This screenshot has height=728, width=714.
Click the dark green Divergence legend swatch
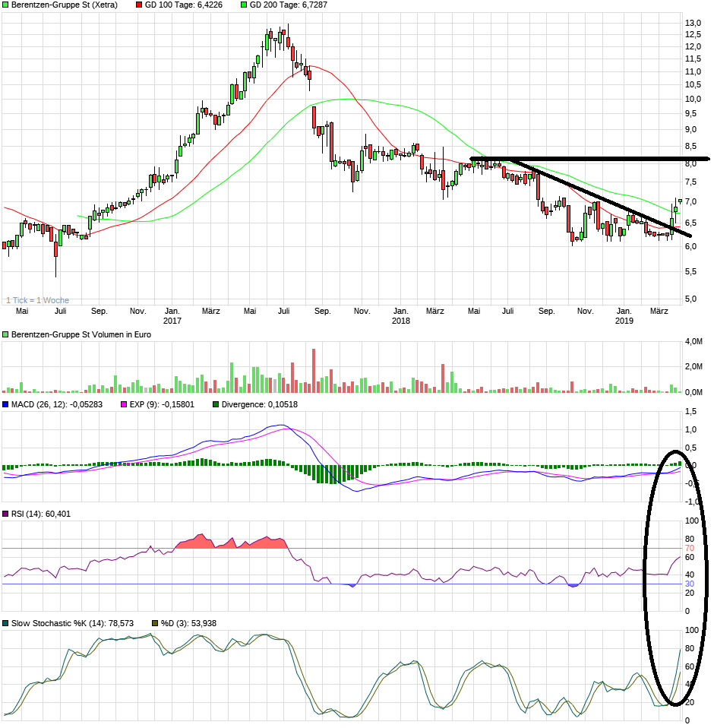[x=216, y=405]
